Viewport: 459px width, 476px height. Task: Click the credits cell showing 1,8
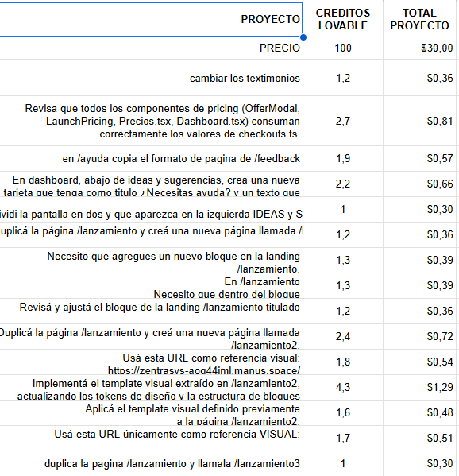click(x=343, y=362)
